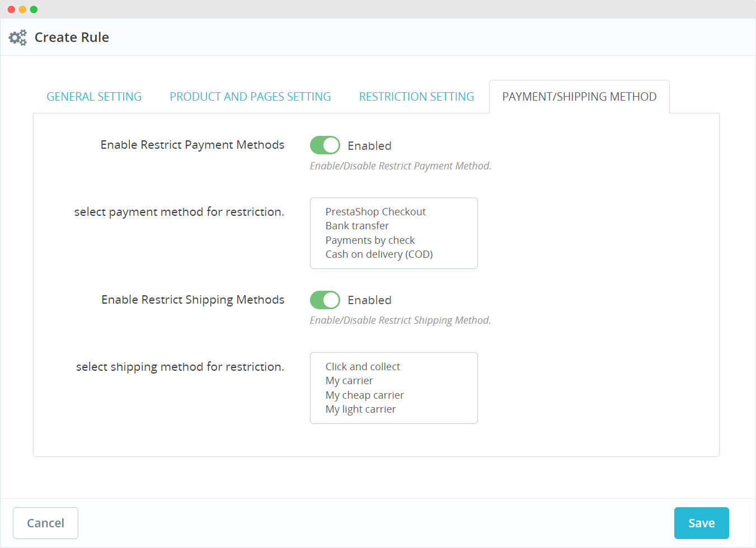
Task: Select My light carrier shipping option
Action: point(360,409)
